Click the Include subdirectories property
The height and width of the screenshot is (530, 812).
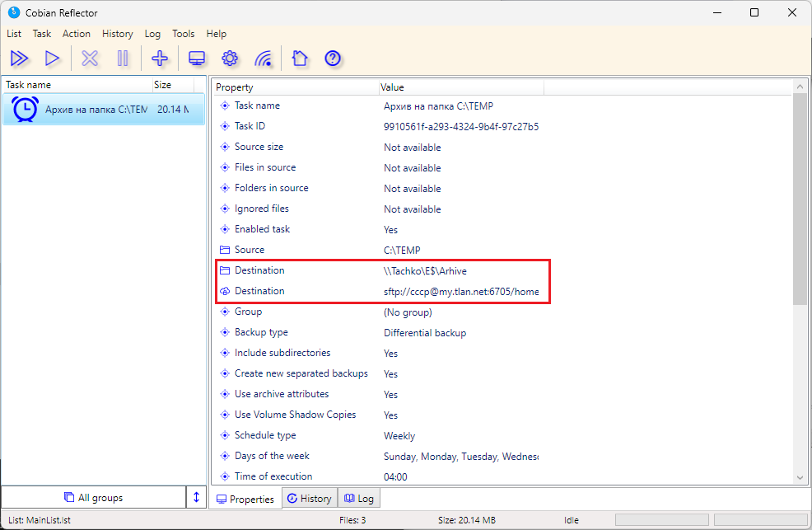coord(282,352)
